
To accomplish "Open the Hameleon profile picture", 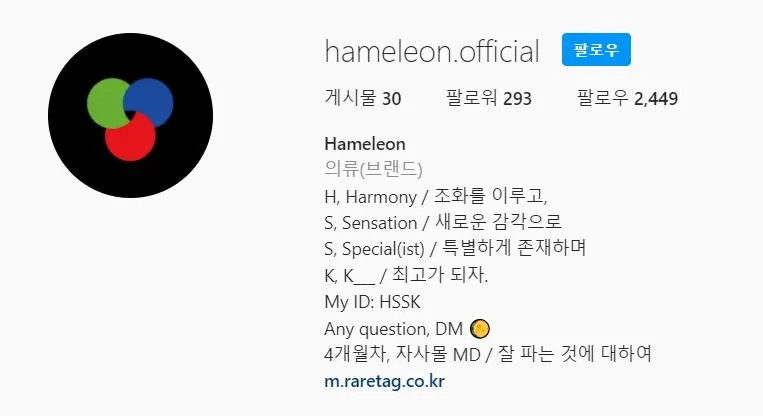I will (130, 115).
